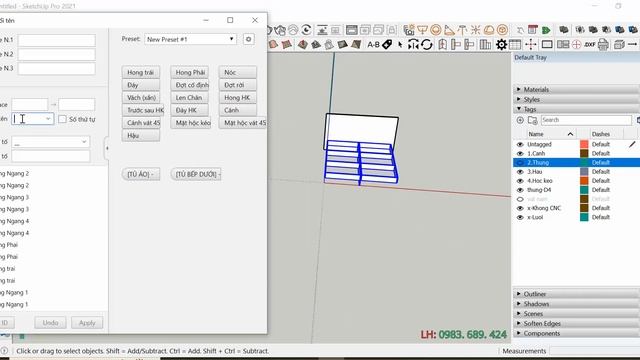Click the Add Tag plus icon
640x360 pixels.
point(520,120)
